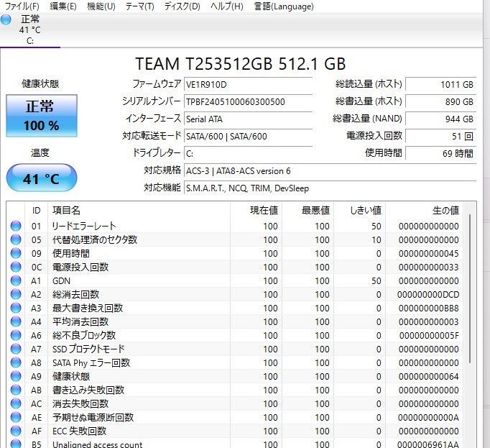Click the total host writes value 890 GB
The image size is (490, 448).
pyautogui.click(x=440, y=101)
